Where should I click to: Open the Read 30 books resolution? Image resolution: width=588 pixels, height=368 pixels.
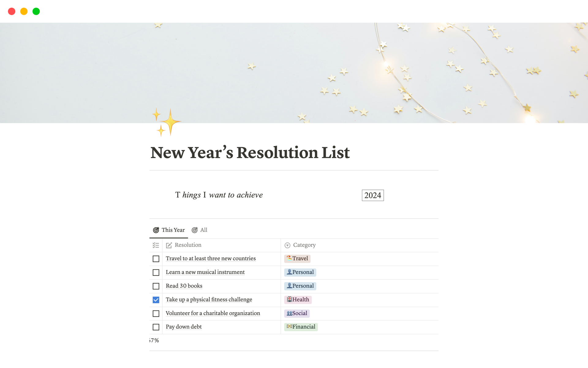[184, 286]
